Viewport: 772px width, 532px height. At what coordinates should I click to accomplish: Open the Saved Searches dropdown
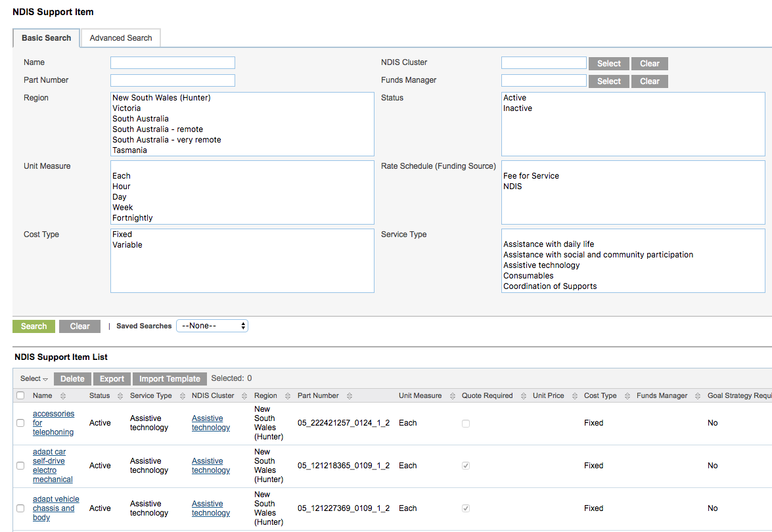[212, 326]
